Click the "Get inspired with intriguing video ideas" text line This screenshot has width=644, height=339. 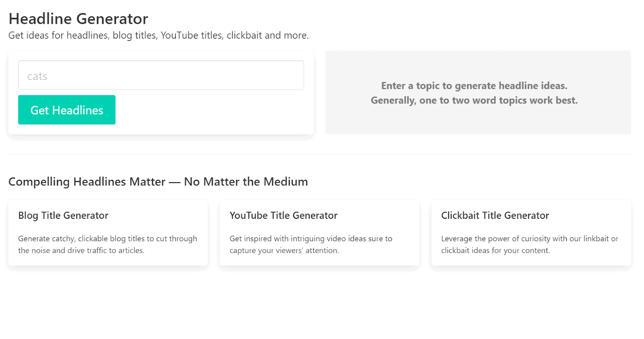(x=311, y=238)
